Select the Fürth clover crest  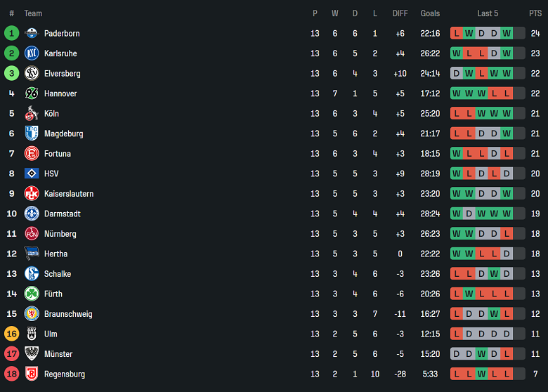click(x=31, y=294)
